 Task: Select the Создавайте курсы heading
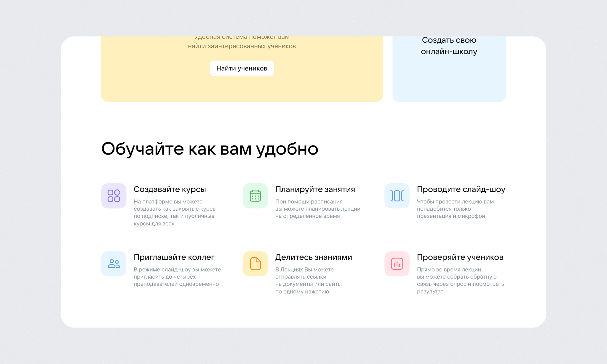[x=170, y=189]
